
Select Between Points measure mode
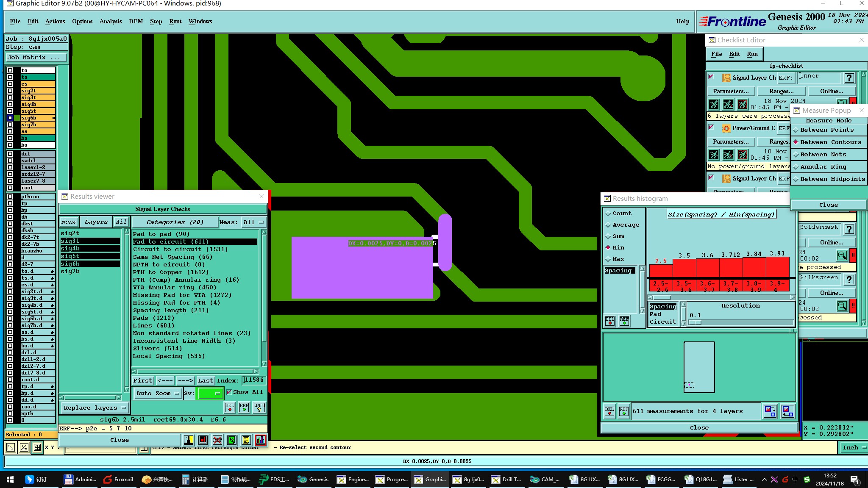[x=826, y=130]
